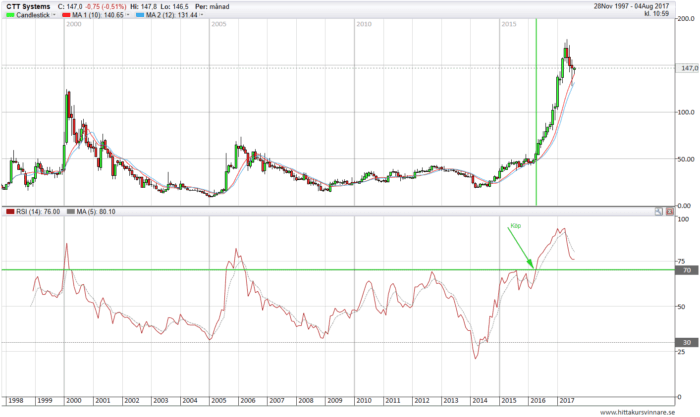The width and height of the screenshot is (700, 417).
Task: Click year 2005 on the bottom time axis
Action: point(219,400)
